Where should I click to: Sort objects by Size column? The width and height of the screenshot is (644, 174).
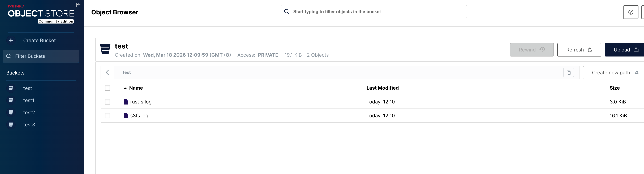(x=614, y=88)
